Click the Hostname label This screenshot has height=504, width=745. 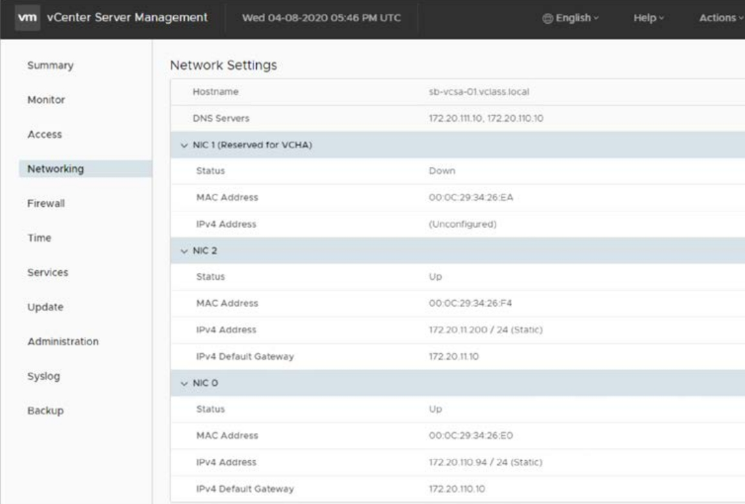pos(216,92)
